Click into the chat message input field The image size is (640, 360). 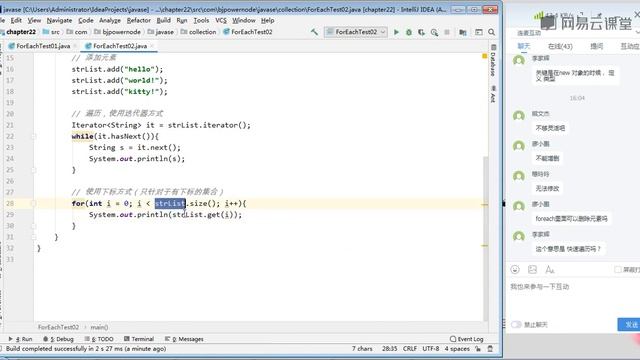[573, 298]
